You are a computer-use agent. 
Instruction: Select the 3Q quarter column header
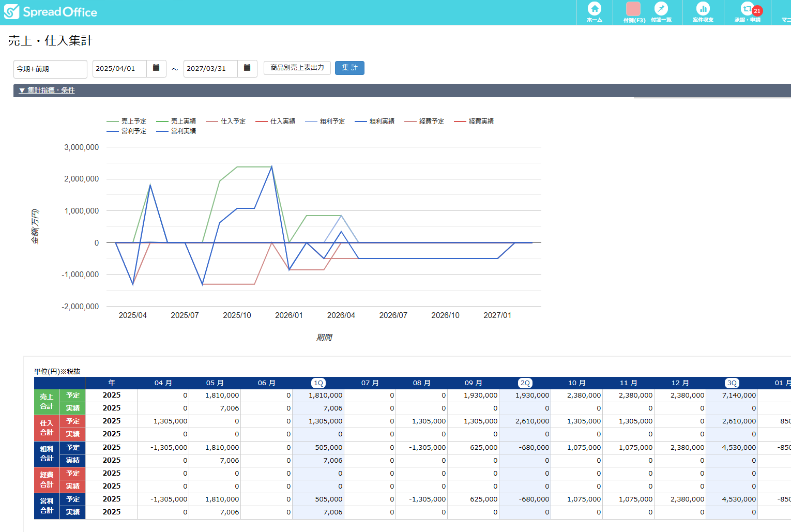pos(732,383)
